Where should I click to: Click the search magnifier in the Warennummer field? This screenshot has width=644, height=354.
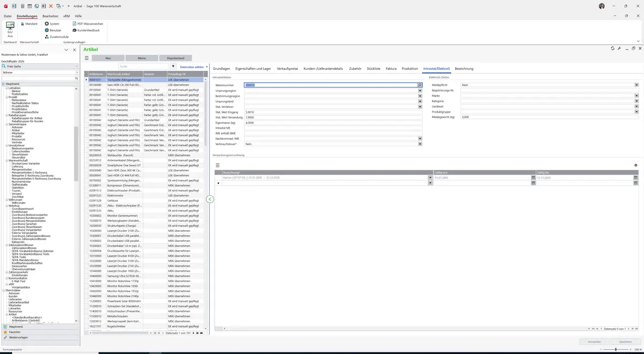pos(420,85)
